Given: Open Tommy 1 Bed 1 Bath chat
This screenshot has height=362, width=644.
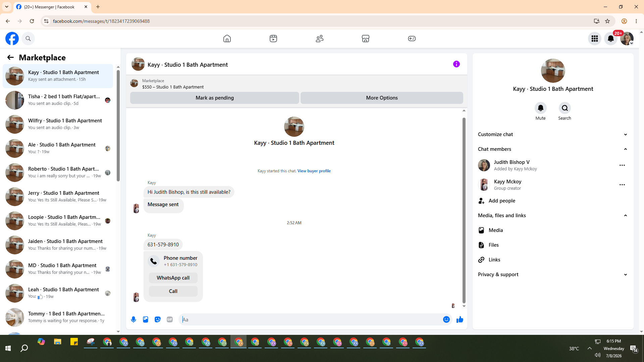Looking at the screenshot, I should [58, 317].
